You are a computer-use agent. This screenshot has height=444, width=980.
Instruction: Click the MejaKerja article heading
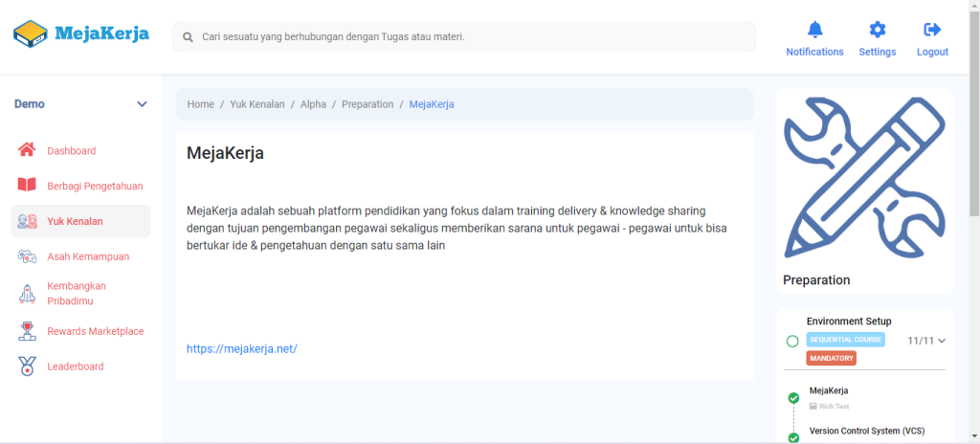(x=225, y=153)
